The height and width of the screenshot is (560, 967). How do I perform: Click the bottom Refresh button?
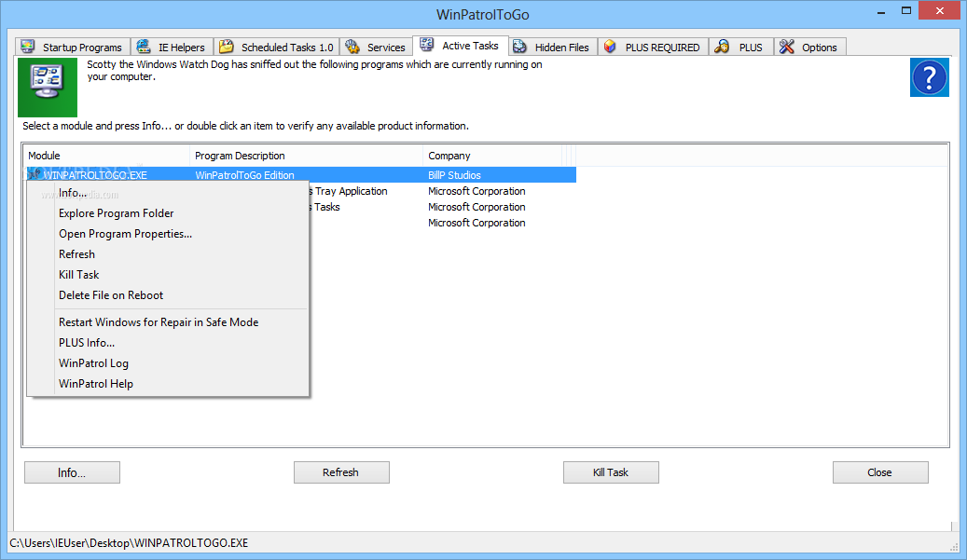(x=341, y=472)
